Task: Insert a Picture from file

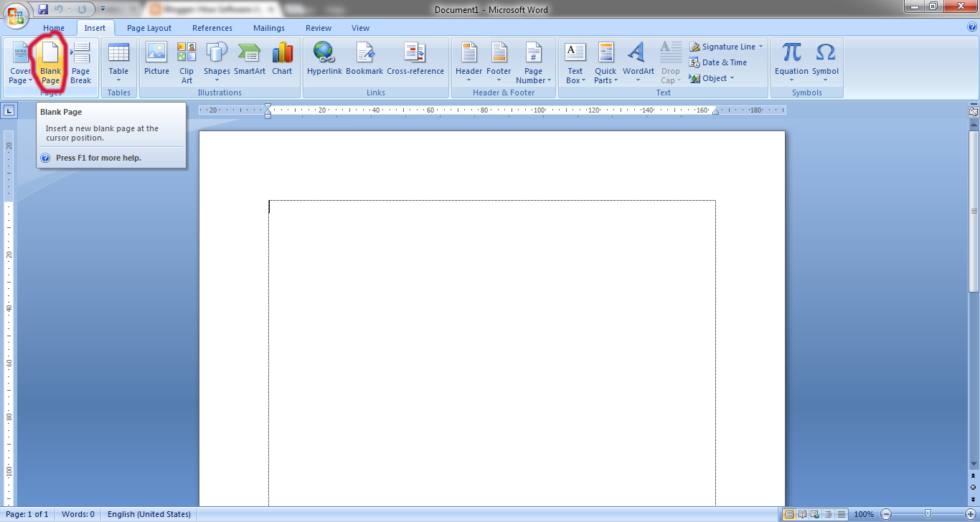Action: [156, 61]
